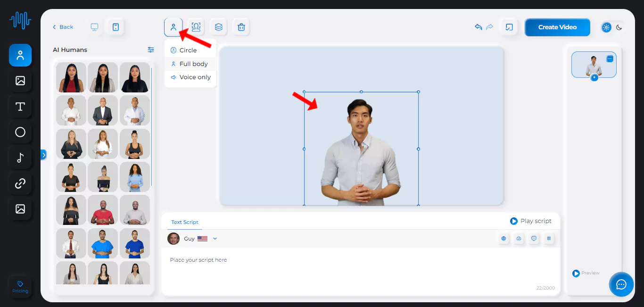Undo the last action
Viewport: 644px width, 307px height.
coord(479,27)
